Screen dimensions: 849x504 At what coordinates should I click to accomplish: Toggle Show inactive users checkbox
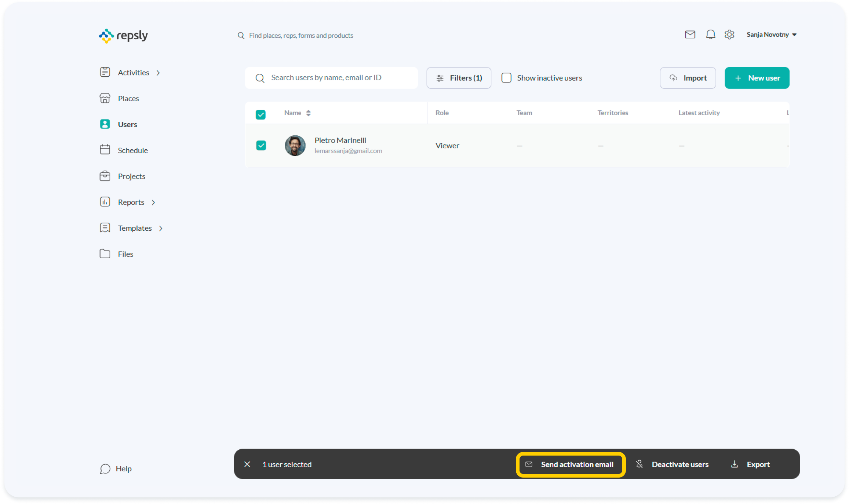[x=506, y=78]
